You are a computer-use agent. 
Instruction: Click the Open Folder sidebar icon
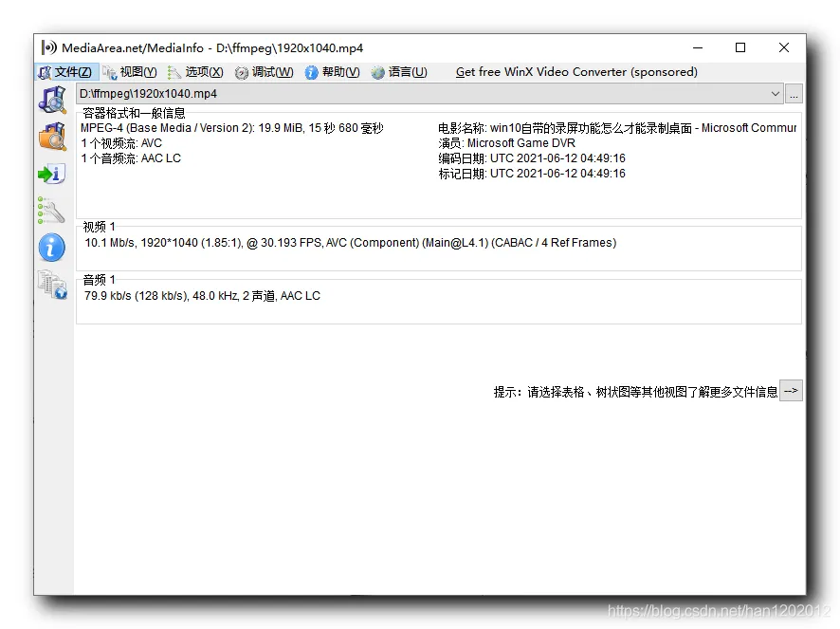(x=52, y=137)
